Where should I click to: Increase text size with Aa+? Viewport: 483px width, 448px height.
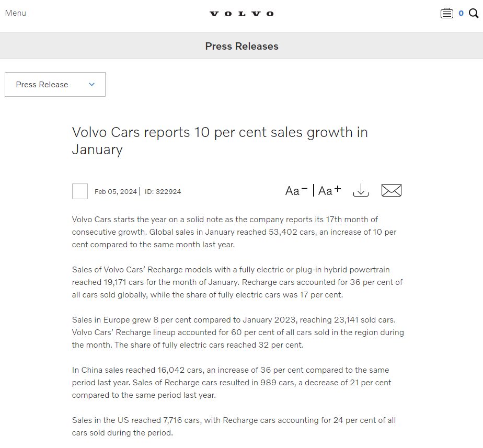pos(330,190)
